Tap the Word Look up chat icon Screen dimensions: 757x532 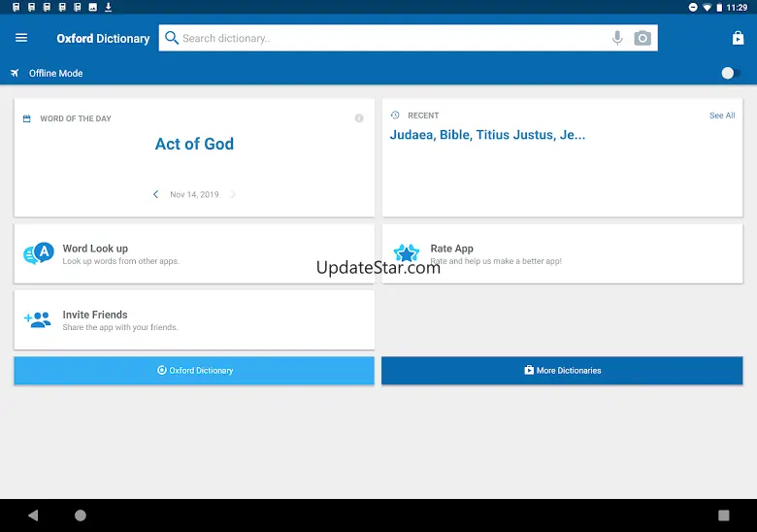39,253
